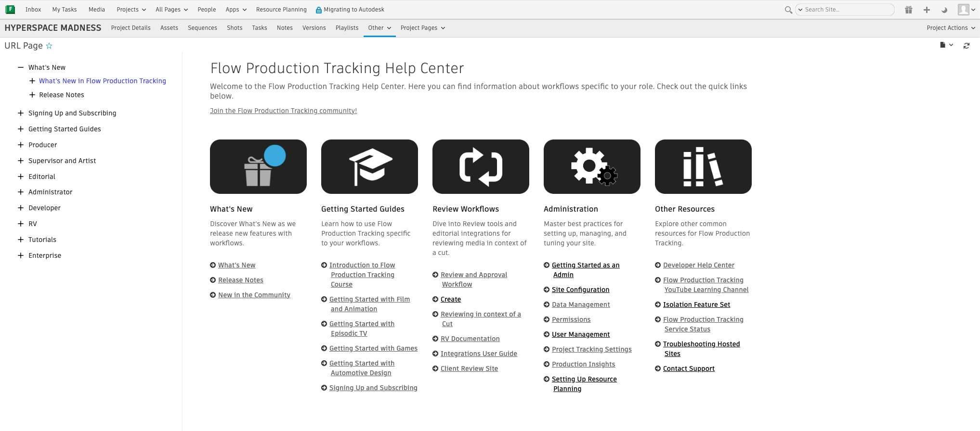
Task: Open the Client Review Site link
Action: click(x=469, y=368)
